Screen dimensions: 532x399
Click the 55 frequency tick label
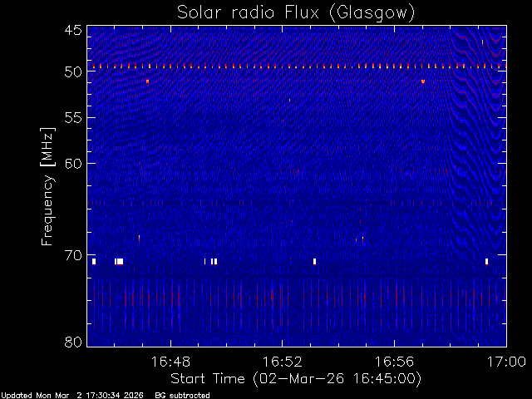[73, 118]
